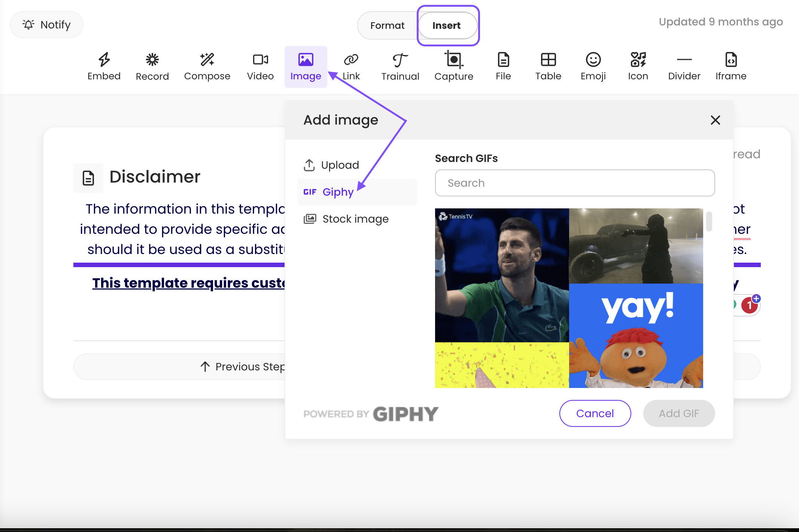Select the Insert tab
Image resolution: width=799 pixels, height=532 pixels.
coord(446,25)
